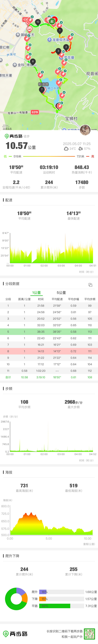The image size is (98, 644).
Task: Tap the 7.31公里 平路 distance
Action: point(91,606)
